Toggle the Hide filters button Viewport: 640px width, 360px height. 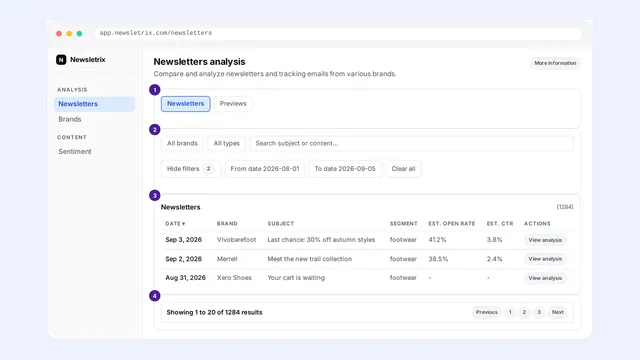(x=191, y=169)
